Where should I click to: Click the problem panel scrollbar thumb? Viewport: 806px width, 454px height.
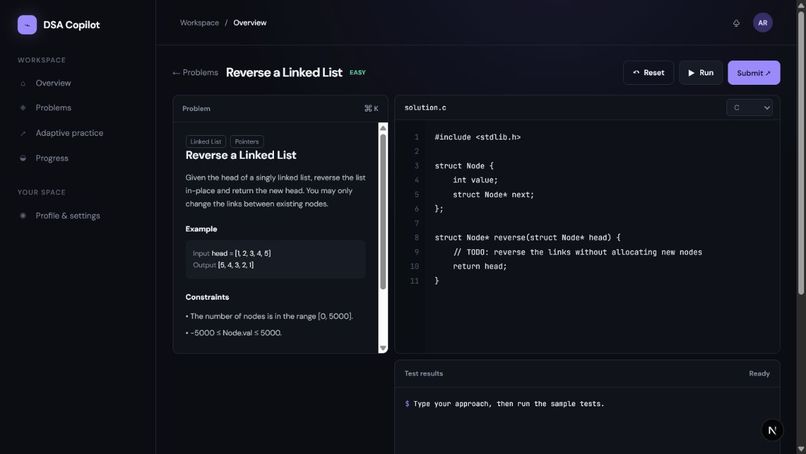[x=383, y=212]
